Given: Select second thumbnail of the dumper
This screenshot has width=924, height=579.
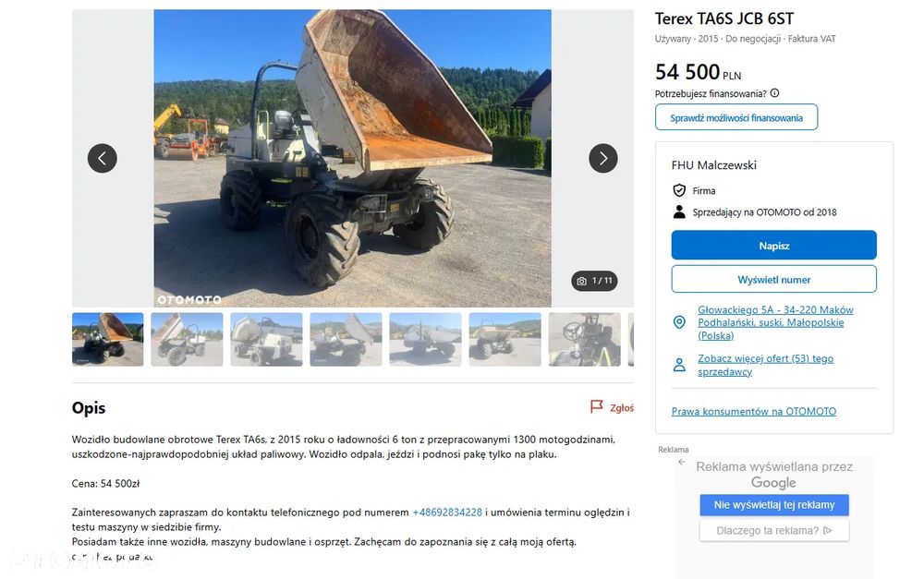Looking at the screenshot, I should point(187,339).
